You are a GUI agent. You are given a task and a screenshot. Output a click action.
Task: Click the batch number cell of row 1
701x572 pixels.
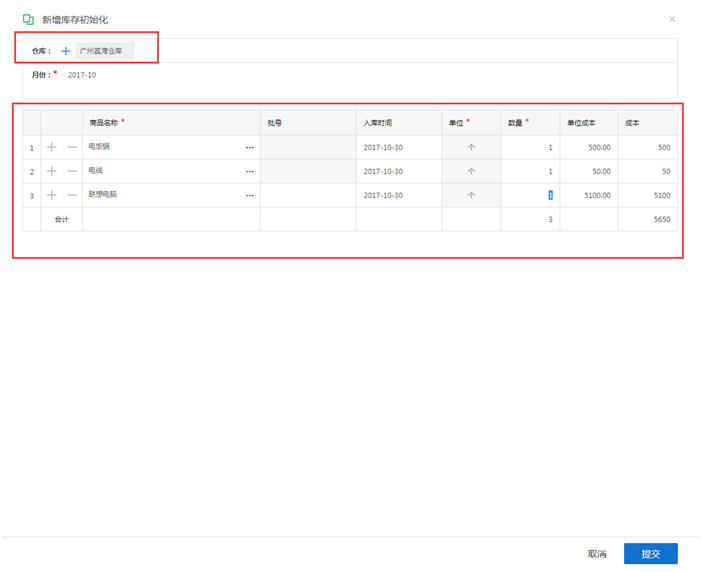click(308, 147)
